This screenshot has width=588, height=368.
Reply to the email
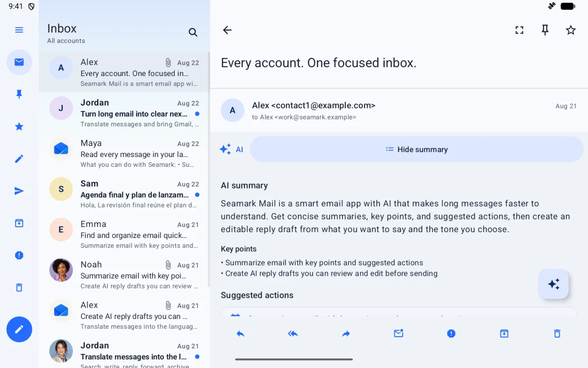tap(240, 334)
